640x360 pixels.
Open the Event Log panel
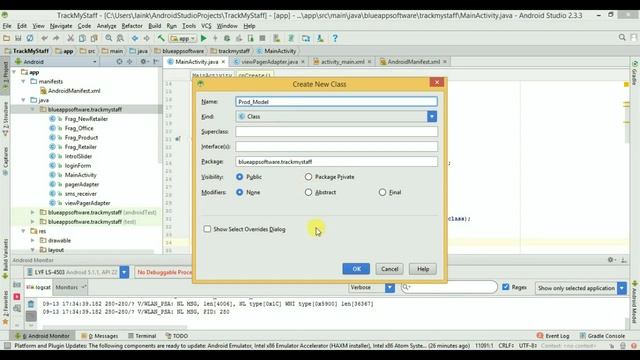pyautogui.click(x=553, y=336)
